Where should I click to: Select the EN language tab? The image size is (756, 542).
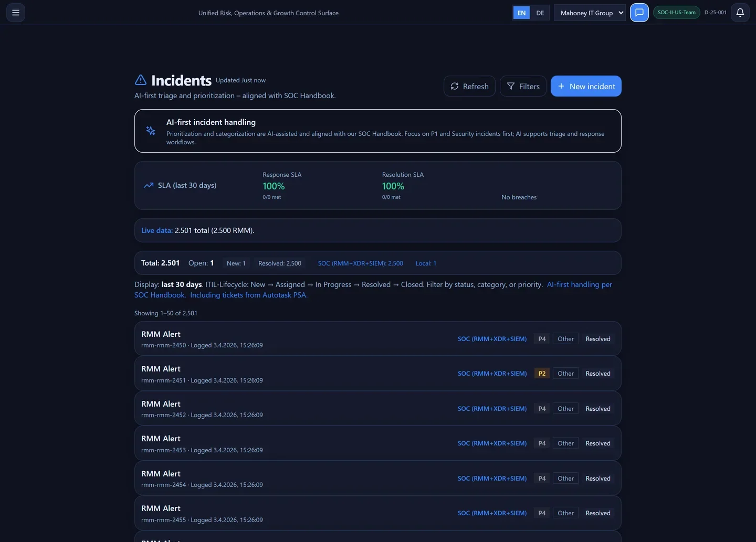pyautogui.click(x=521, y=12)
